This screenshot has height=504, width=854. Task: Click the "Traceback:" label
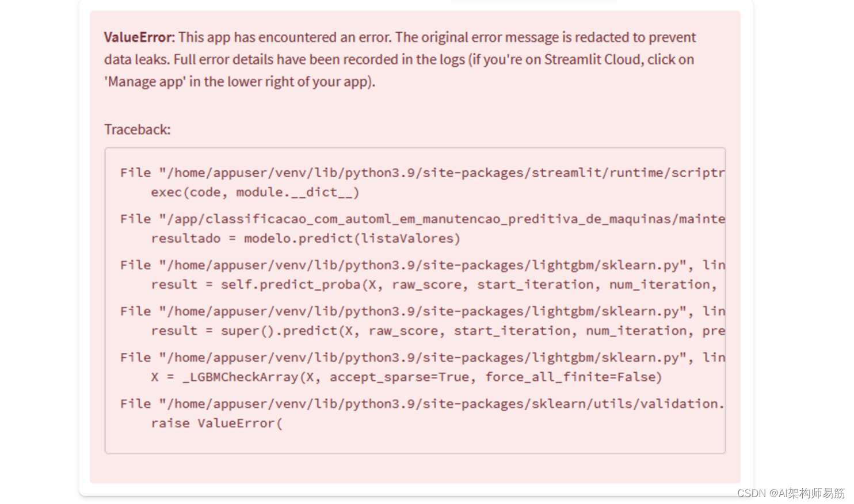click(138, 129)
